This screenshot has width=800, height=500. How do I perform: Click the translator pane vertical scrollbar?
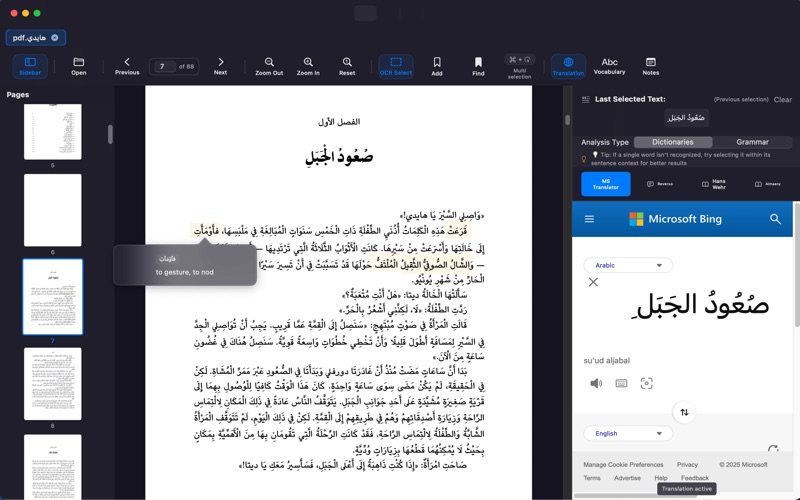796,265
